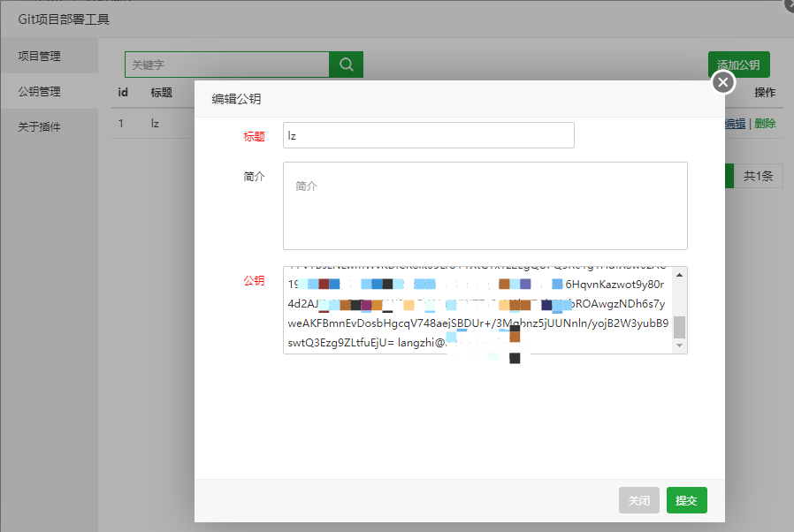
Task: Click the 公钥 textarea scrollbar thumb
Action: tap(680, 327)
